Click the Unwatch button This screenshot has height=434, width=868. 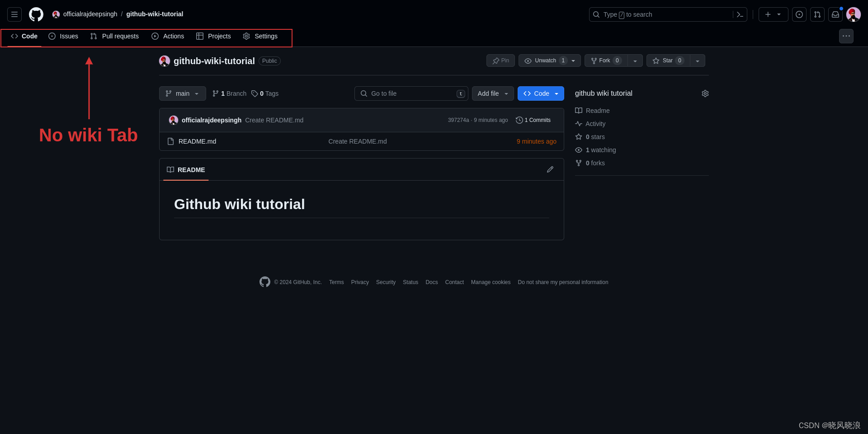[x=550, y=61]
